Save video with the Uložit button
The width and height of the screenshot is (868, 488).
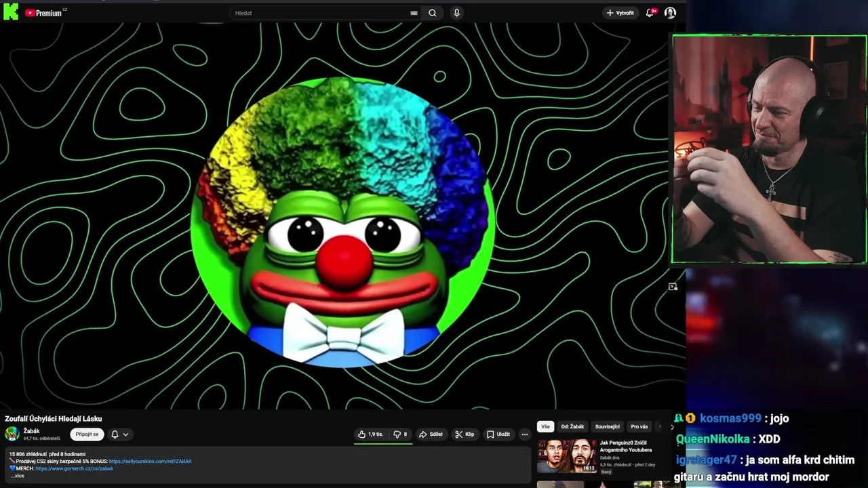point(498,434)
